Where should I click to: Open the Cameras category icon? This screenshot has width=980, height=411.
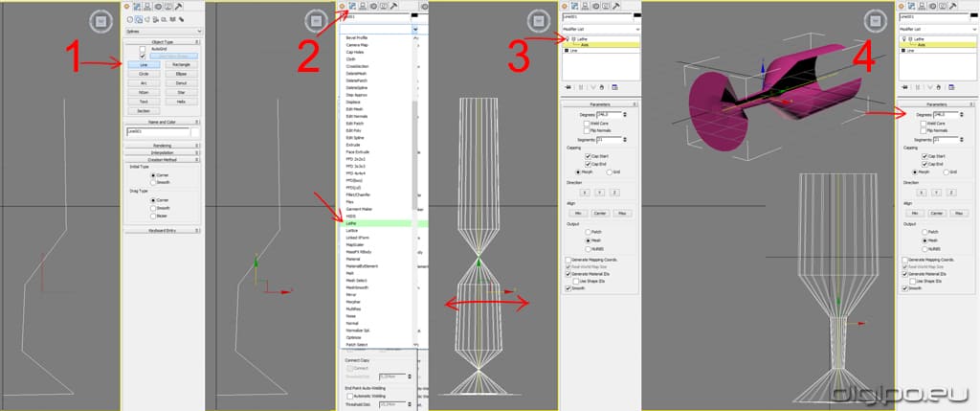click(156, 19)
